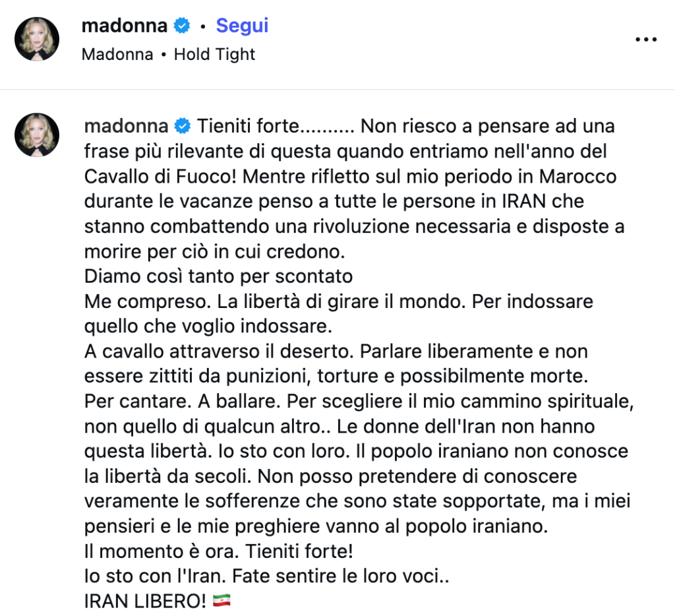Click the line 'Diamo così tanto per scontato'
675x616 pixels.
point(218,276)
